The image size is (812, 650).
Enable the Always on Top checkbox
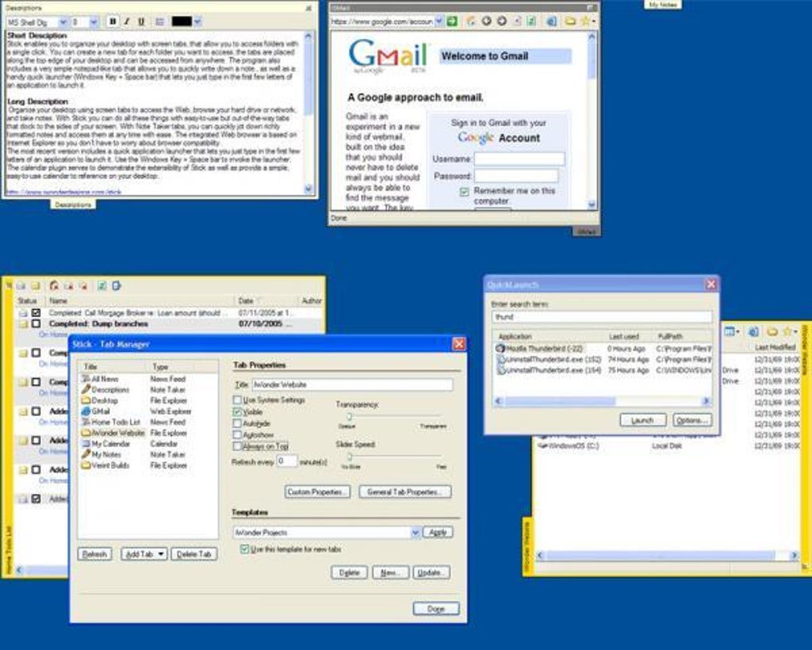pos(237,446)
